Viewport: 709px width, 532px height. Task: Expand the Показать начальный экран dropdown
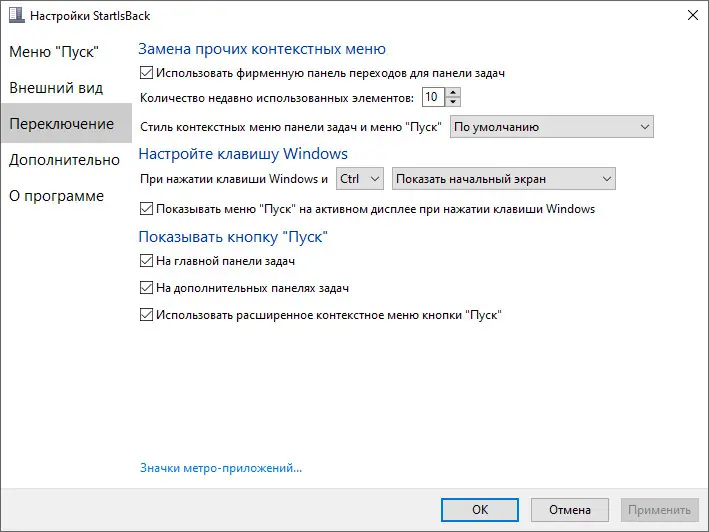tap(503, 179)
